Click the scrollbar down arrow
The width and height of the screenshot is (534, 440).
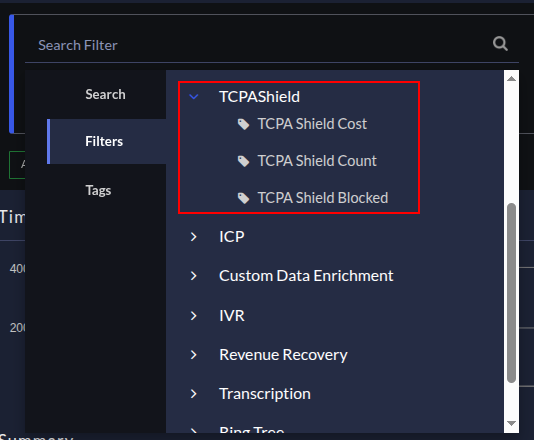pyautogui.click(x=511, y=424)
